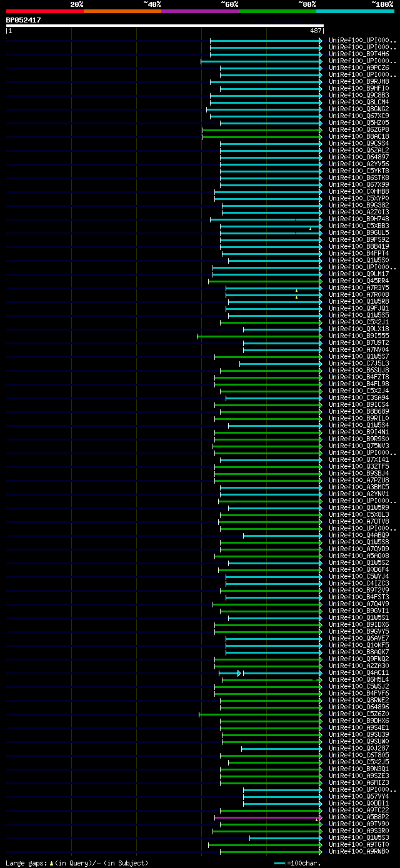Click the yellow gap marker under C5XBB3 bar

[x=310, y=229]
